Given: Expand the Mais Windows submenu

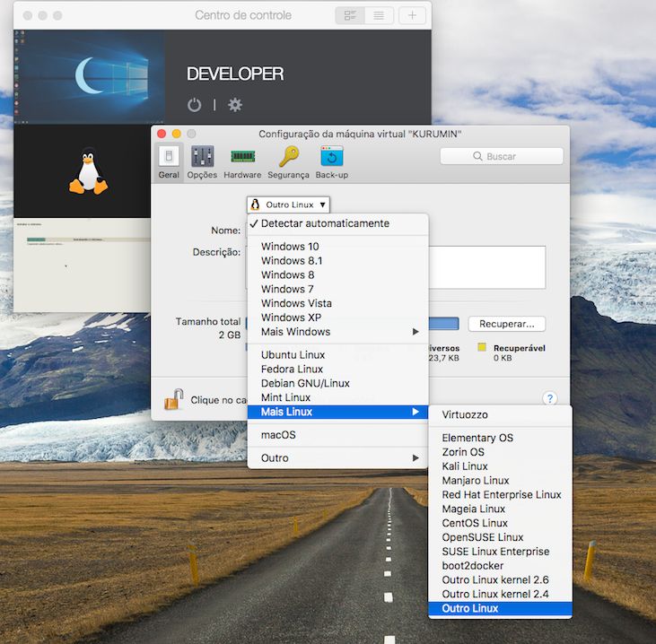Looking at the screenshot, I should point(337,332).
